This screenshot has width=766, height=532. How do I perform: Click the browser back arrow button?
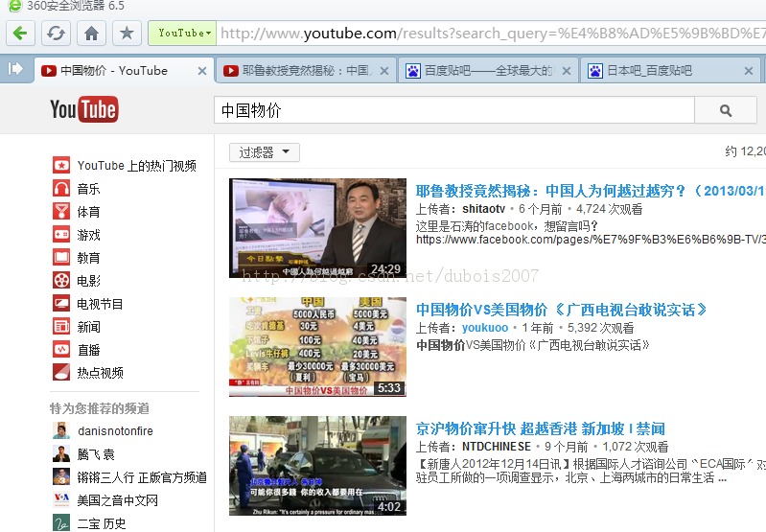20,34
